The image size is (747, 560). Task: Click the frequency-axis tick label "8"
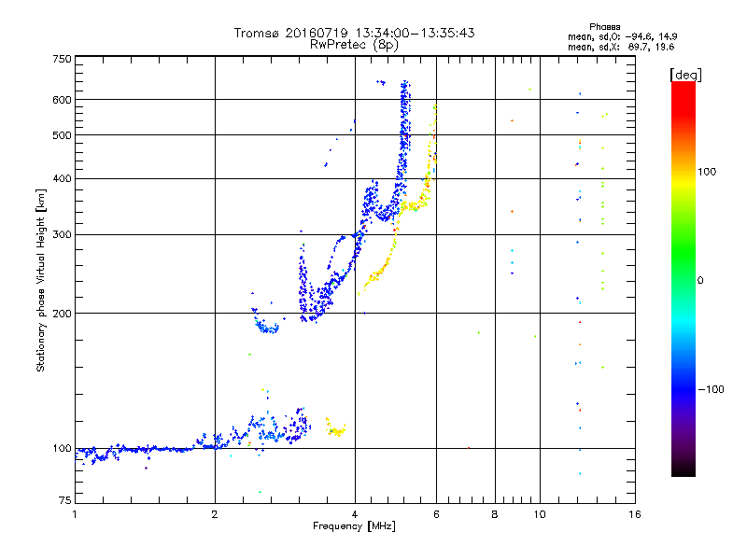(x=495, y=514)
